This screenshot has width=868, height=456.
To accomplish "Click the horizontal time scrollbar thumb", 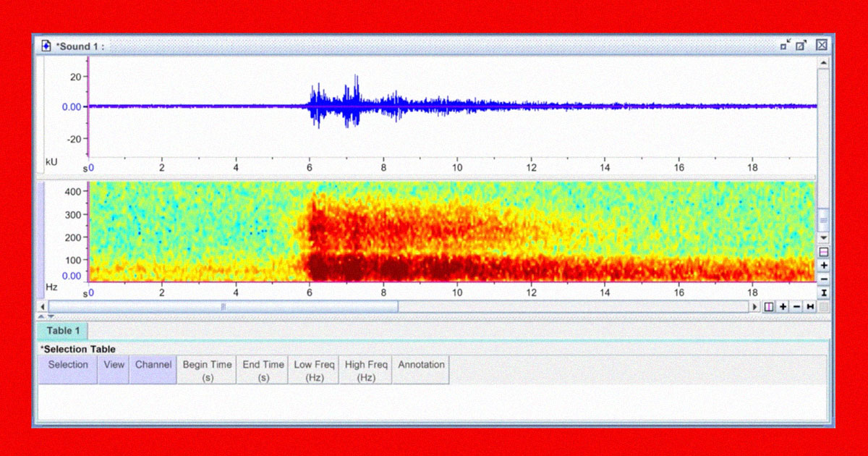I will pos(223,307).
